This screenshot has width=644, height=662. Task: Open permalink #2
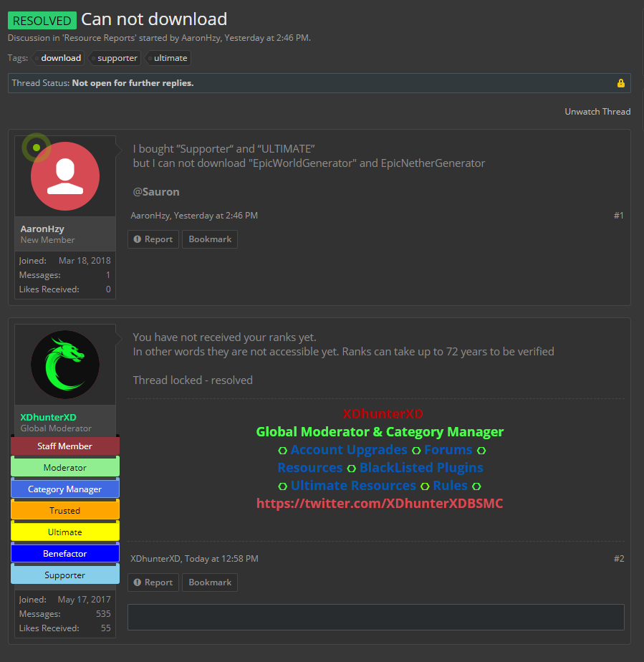pos(619,559)
